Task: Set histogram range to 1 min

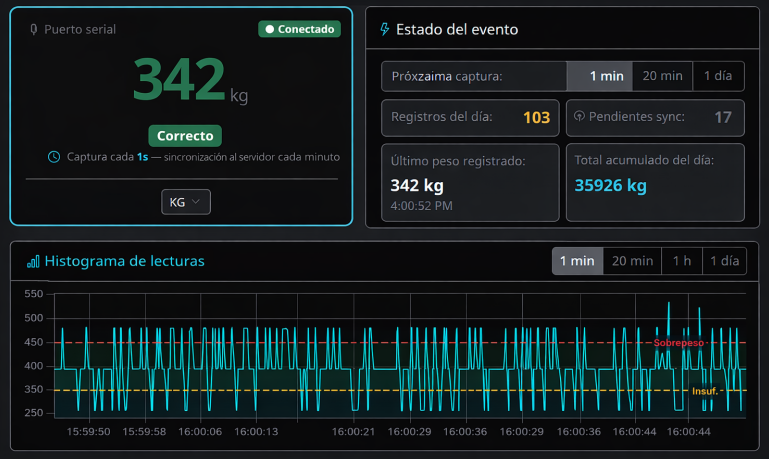Action: [577, 261]
